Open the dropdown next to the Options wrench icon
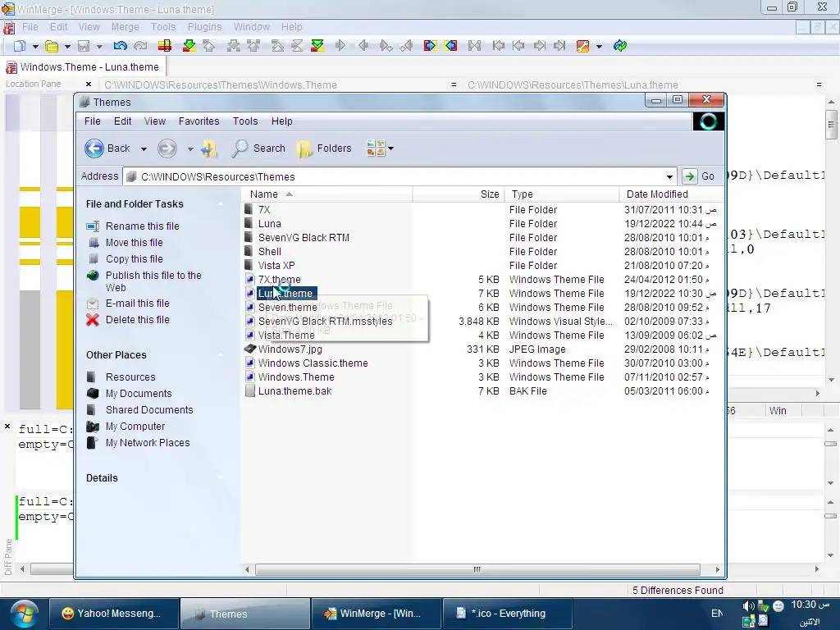 click(x=599, y=47)
